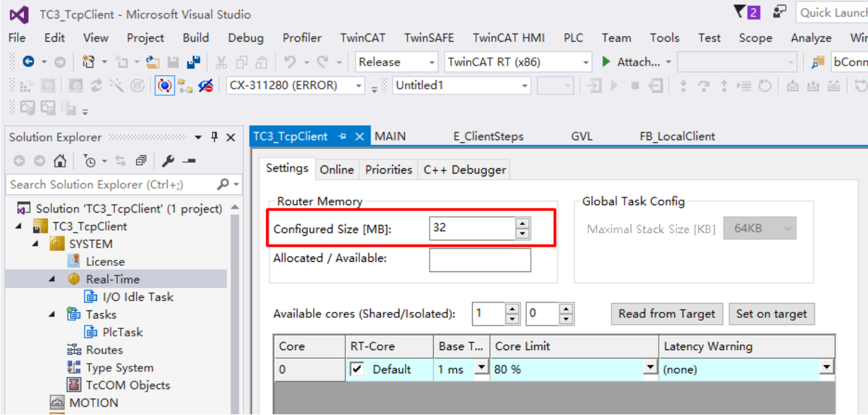This screenshot has width=868, height=415.
Task: Click the Preview Selected Items icon
Action: (x=189, y=161)
